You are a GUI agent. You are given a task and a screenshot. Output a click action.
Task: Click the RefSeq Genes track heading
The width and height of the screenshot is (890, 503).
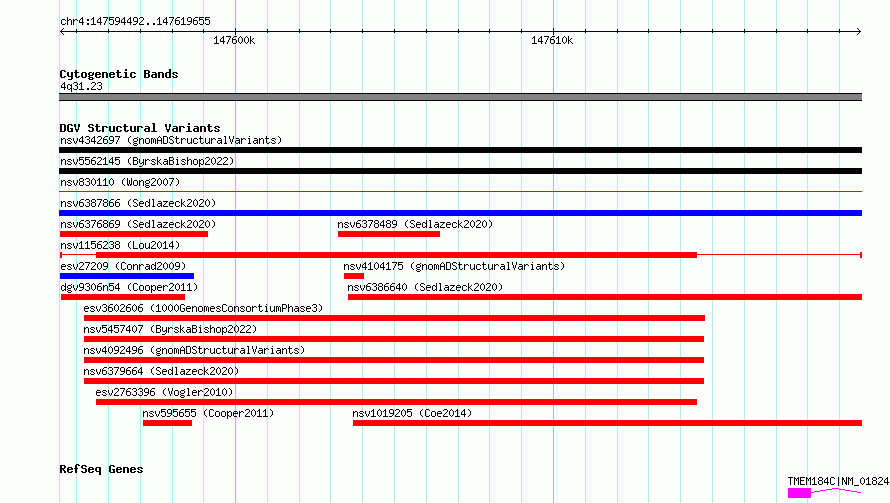pyautogui.click(x=101, y=469)
